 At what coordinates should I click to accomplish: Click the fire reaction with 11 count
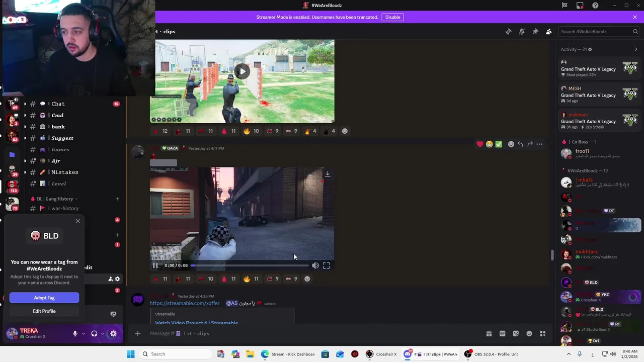[251, 279]
